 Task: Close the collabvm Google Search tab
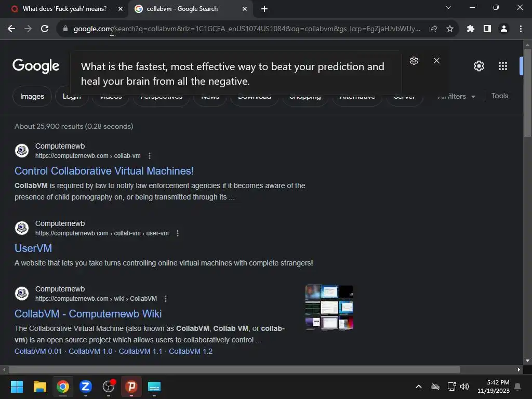(x=245, y=9)
